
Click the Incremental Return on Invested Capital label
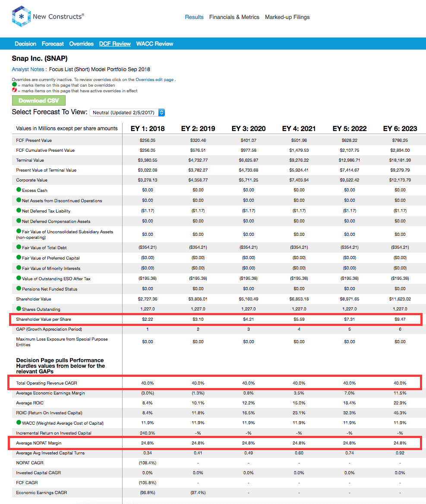[54, 433]
